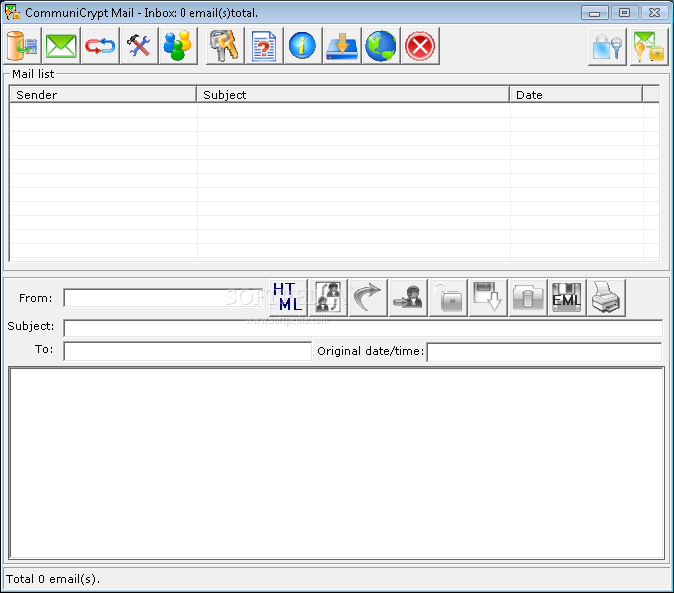
Task: Sort mail list by Subject column
Action: [x=353, y=95]
